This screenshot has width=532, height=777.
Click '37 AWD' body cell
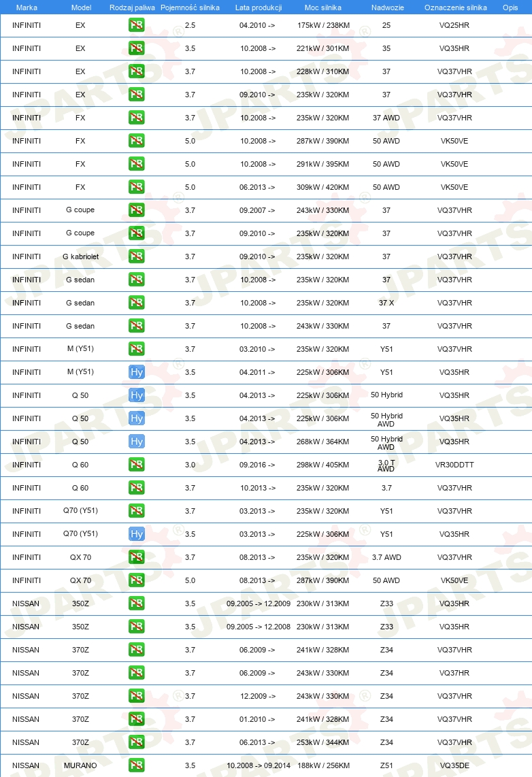(386, 118)
